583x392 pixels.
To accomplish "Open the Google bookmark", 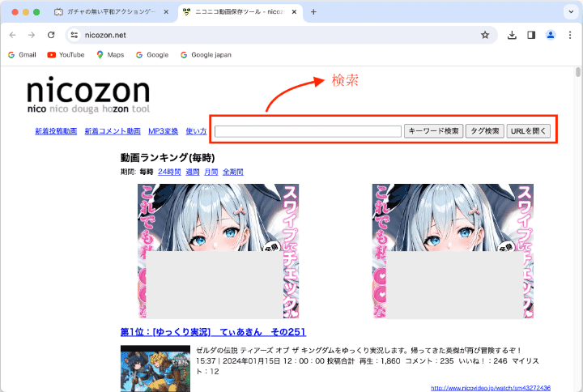I will 152,55.
